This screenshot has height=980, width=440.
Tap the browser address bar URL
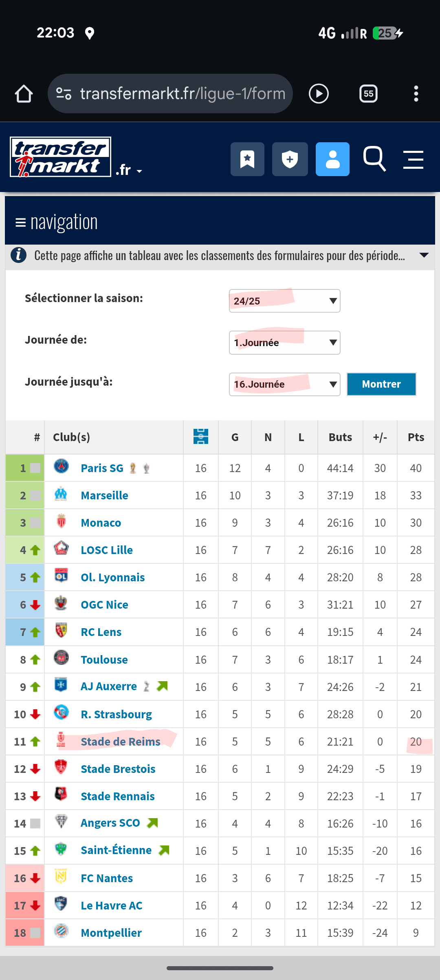(182, 94)
